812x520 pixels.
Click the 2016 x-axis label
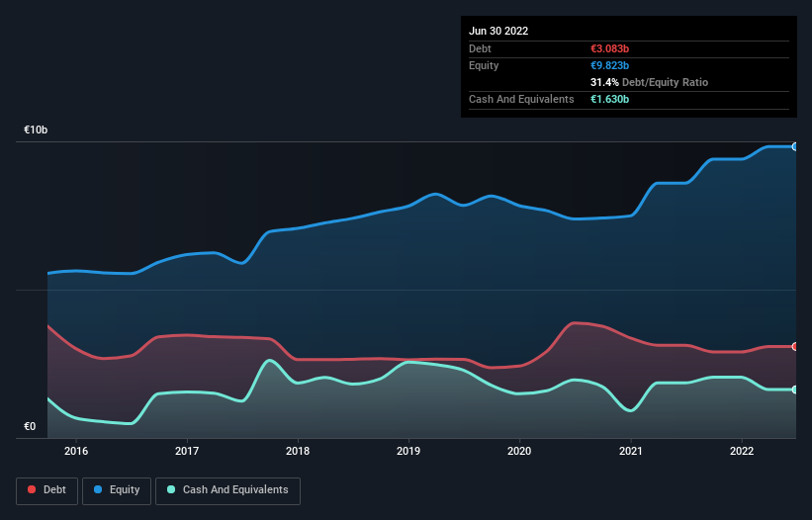point(76,451)
